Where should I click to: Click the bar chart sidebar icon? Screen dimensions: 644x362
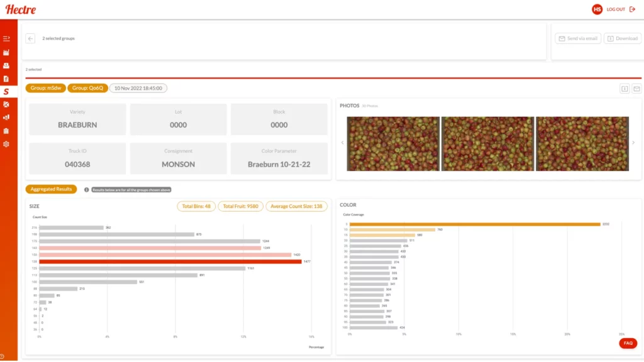6,118
